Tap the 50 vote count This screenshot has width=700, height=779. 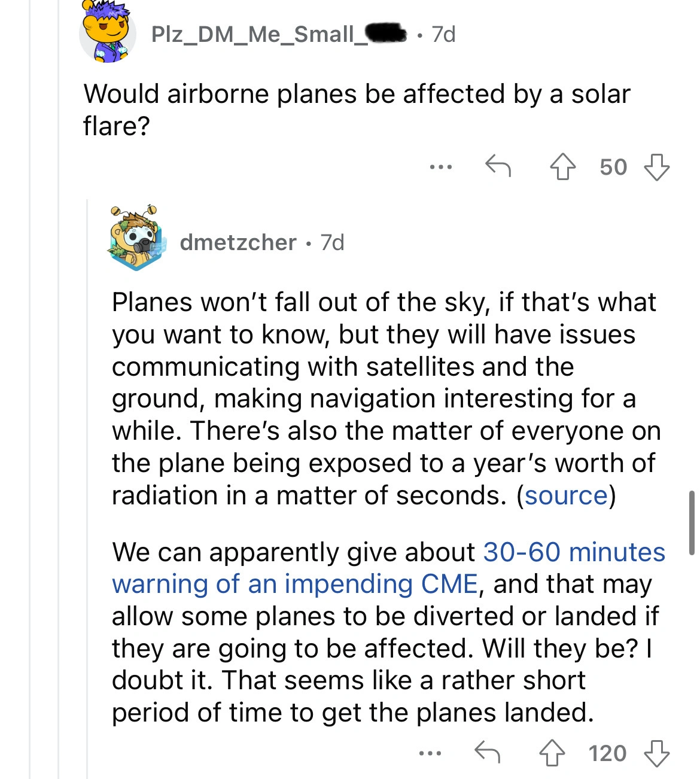click(613, 167)
